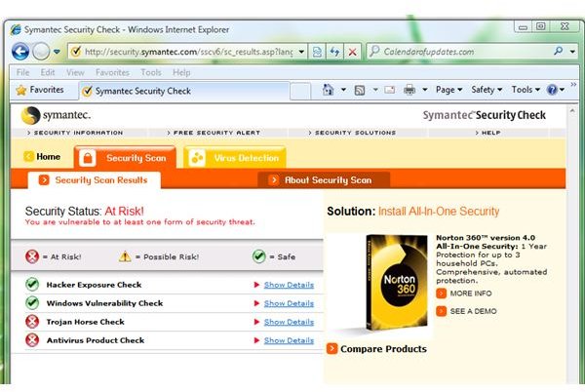Click the Read Mail envelope icon

click(x=390, y=90)
